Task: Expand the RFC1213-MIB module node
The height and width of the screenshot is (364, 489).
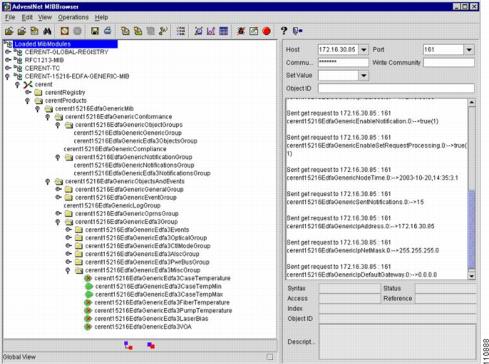Action: pos(8,60)
